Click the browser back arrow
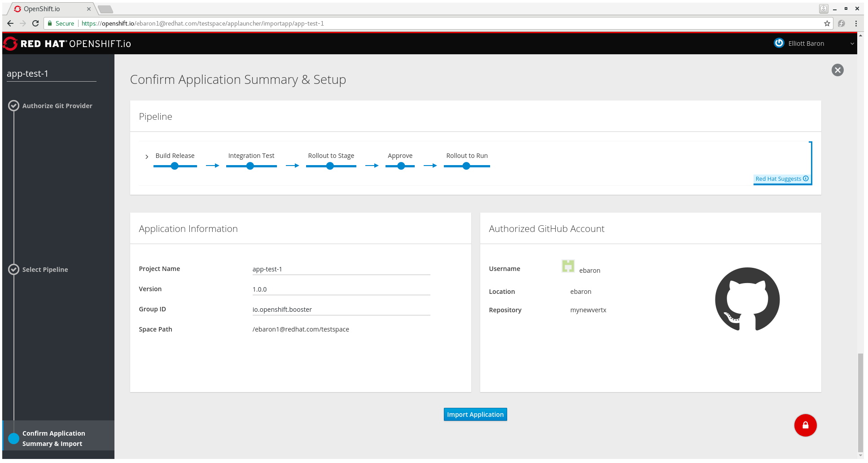 click(x=10, y=23)
